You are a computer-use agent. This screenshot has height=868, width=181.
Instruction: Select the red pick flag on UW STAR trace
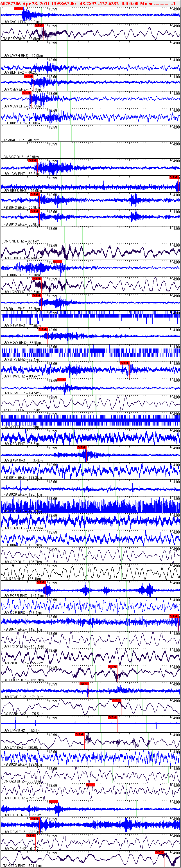click(84, 683)
